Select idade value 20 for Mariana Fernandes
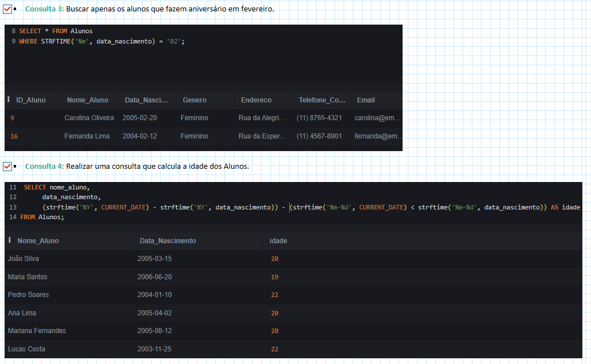591x364 pixels. 275,331
